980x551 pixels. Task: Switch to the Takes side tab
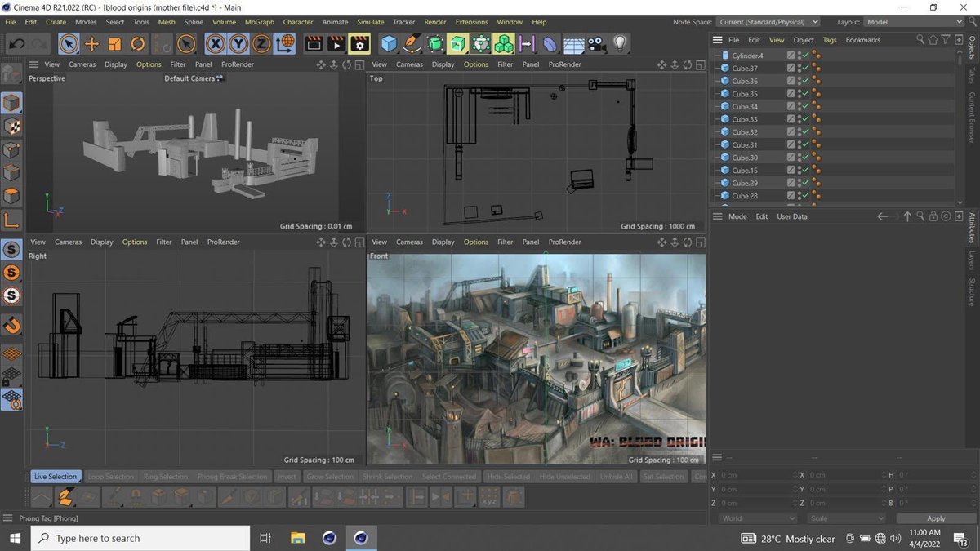(972, 75)
